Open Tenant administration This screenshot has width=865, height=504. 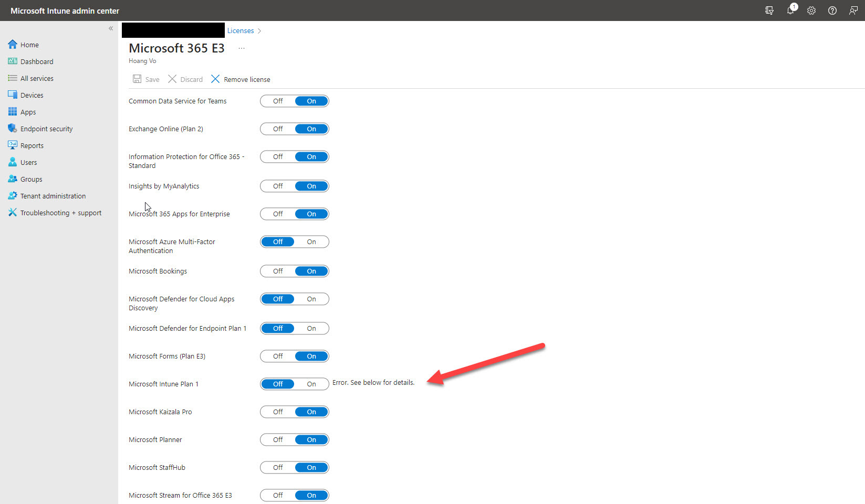pyautogui.click(x=53, y=195)
